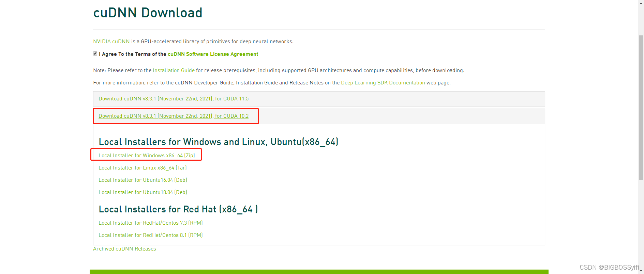Image resolution: width=644 pixels, height=274 pixels.
Task: Download Local Installer for Windows x86_64 (Zip)
Action: point(147,156)
